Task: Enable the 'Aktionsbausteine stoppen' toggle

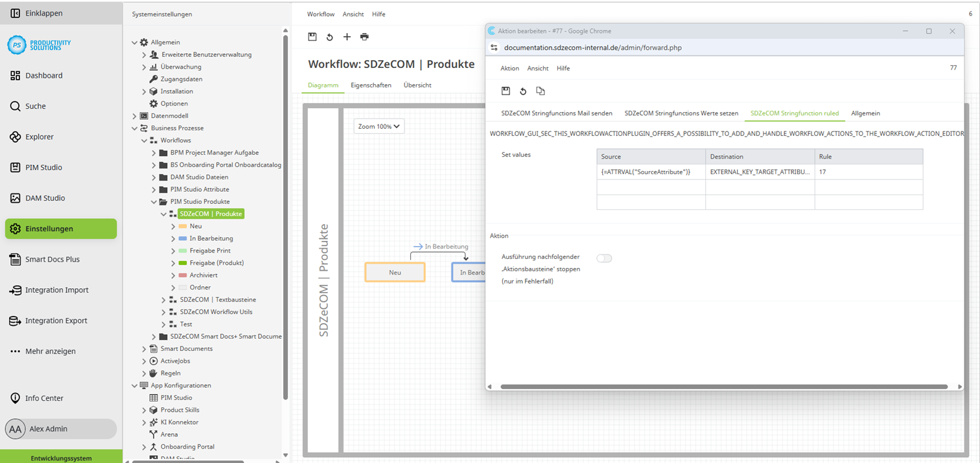Action: [x=604, y=258]
